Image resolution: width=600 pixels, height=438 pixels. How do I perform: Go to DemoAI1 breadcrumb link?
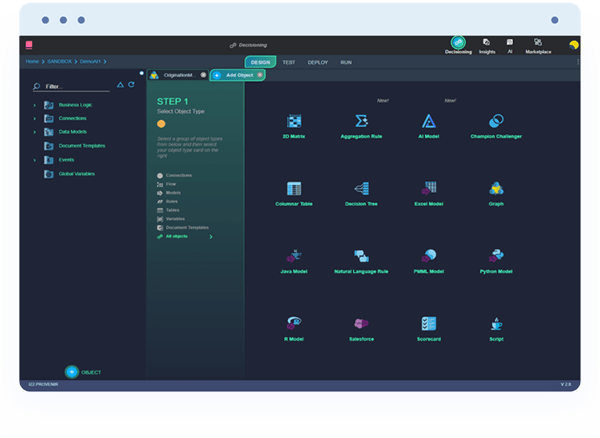click(90, 61)
